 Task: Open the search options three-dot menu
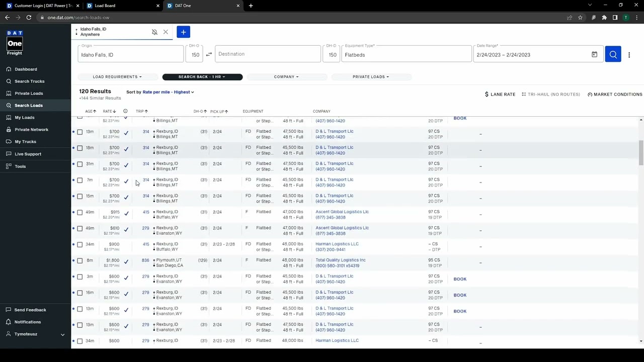pos(629,54)
